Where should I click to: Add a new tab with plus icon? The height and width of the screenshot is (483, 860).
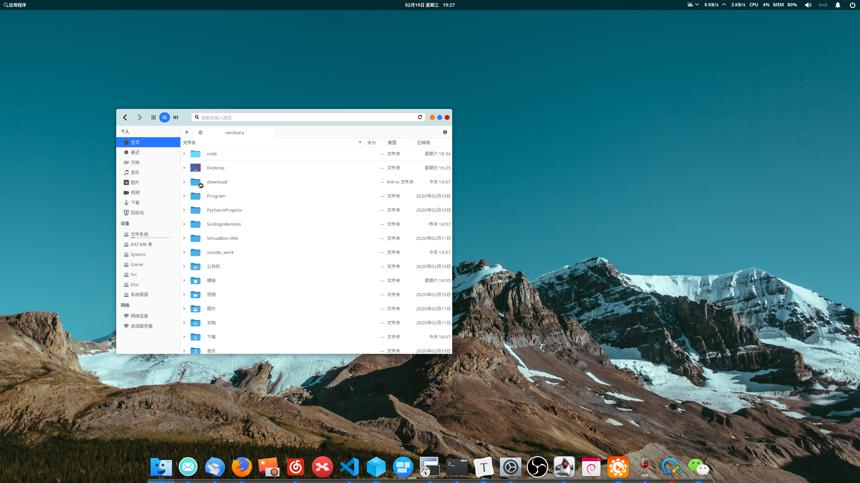tap(187, 132)
